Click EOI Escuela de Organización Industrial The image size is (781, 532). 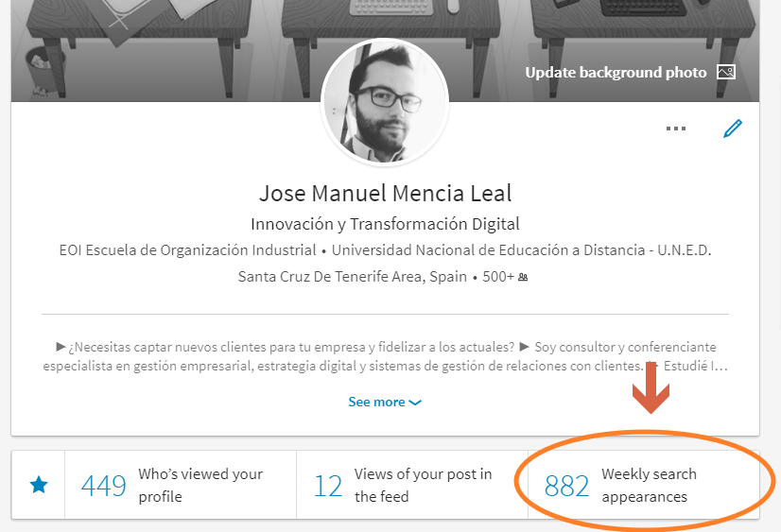point(187,250)
